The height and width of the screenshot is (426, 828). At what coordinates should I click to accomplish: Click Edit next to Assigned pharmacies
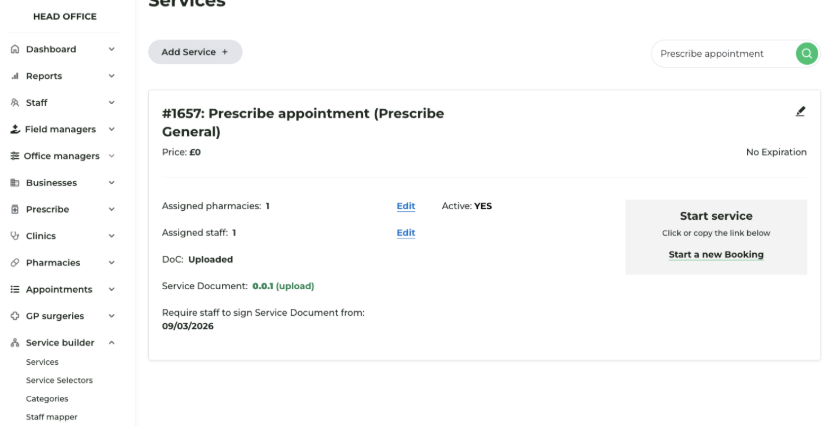tap(406, 206)
